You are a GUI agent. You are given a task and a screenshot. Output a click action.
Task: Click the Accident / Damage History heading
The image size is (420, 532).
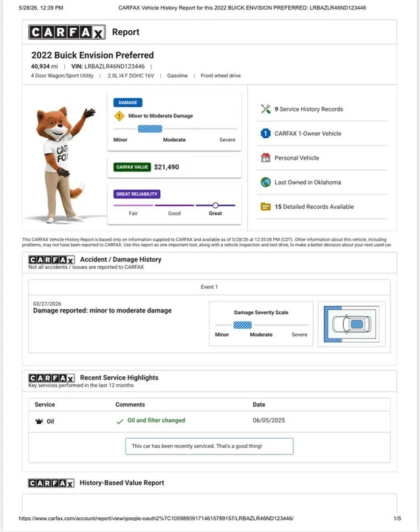click(x=120, y=259)
